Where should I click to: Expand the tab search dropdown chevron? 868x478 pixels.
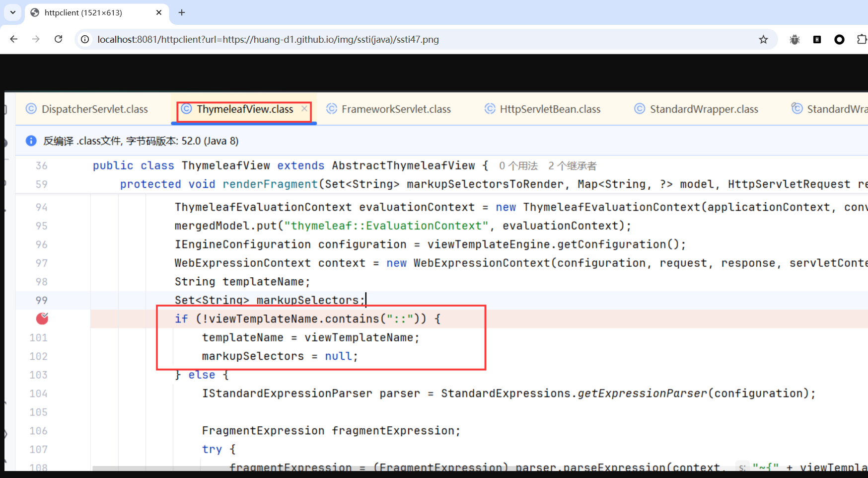[13, 12]
